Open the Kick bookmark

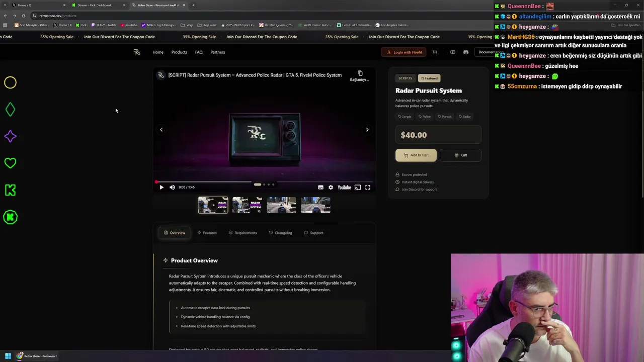pos(82,25)
